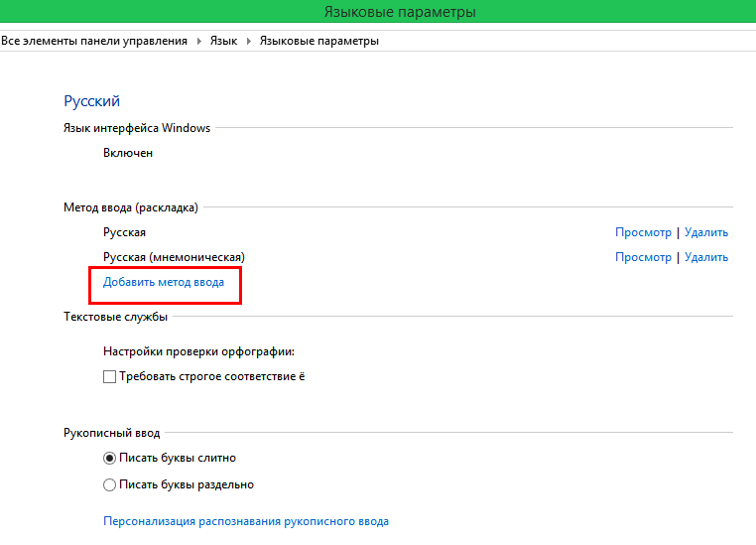
Task: Click 'Настройки проверки орфографии:' label
Action: coord(198,351)
